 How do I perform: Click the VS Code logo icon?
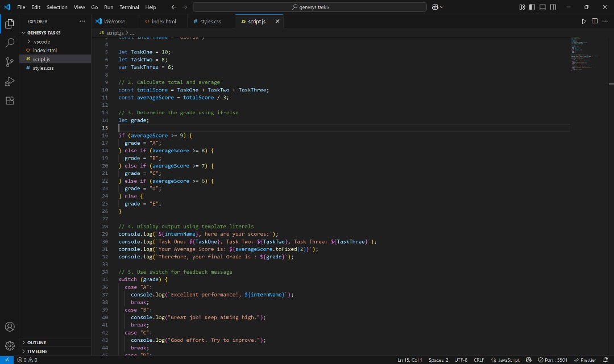(7, 7)
